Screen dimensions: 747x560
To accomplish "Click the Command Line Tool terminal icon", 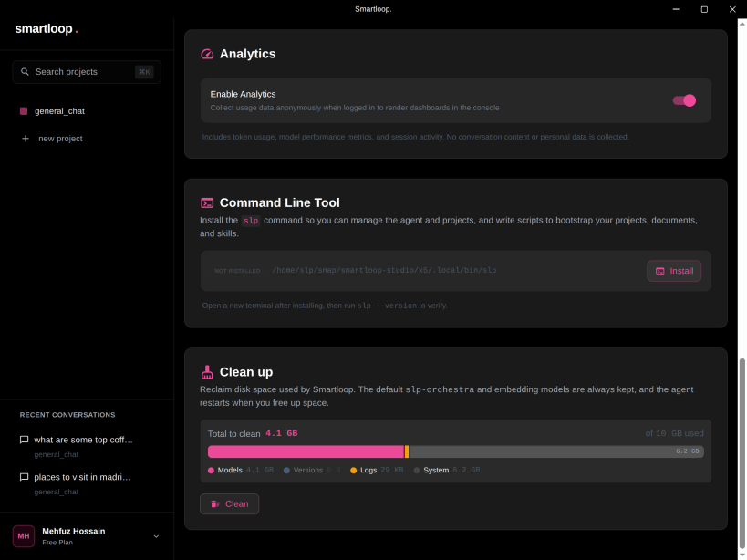I will [207, 203].
